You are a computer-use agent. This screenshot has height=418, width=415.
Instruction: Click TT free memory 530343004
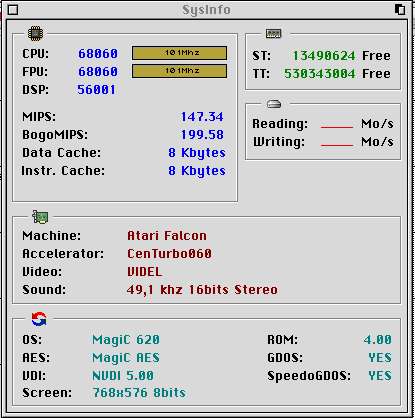coord(320,74)
